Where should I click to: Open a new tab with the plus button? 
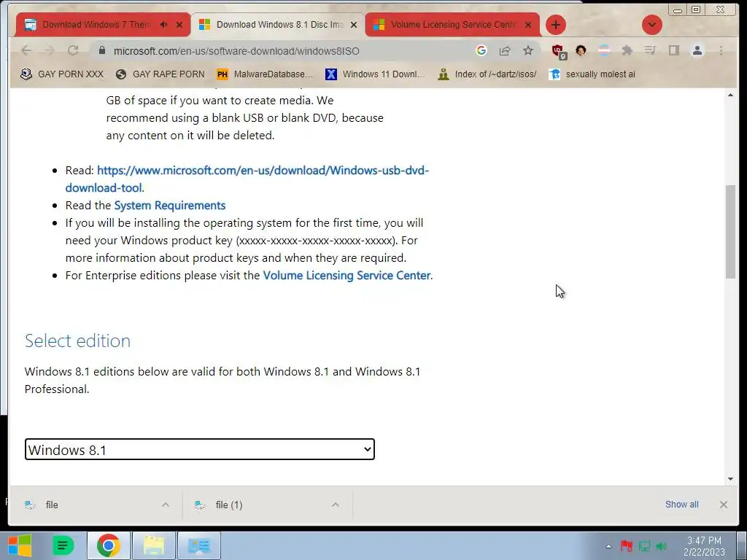(555, 25)
